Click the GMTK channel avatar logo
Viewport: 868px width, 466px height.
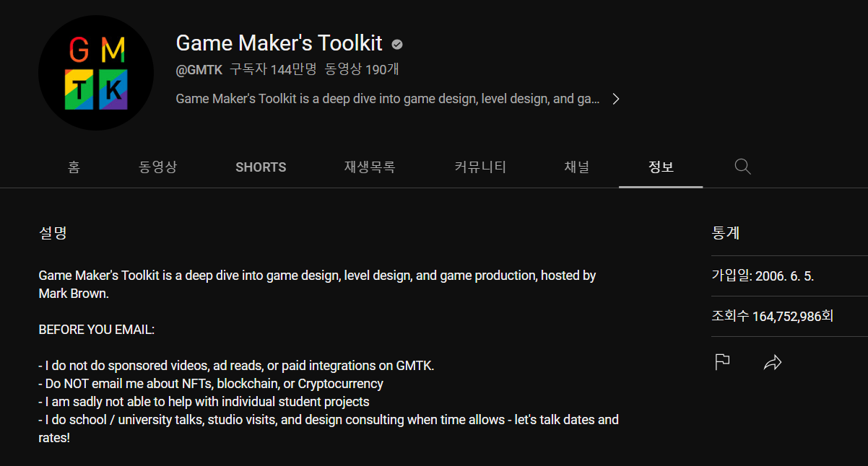click(96, 73)
